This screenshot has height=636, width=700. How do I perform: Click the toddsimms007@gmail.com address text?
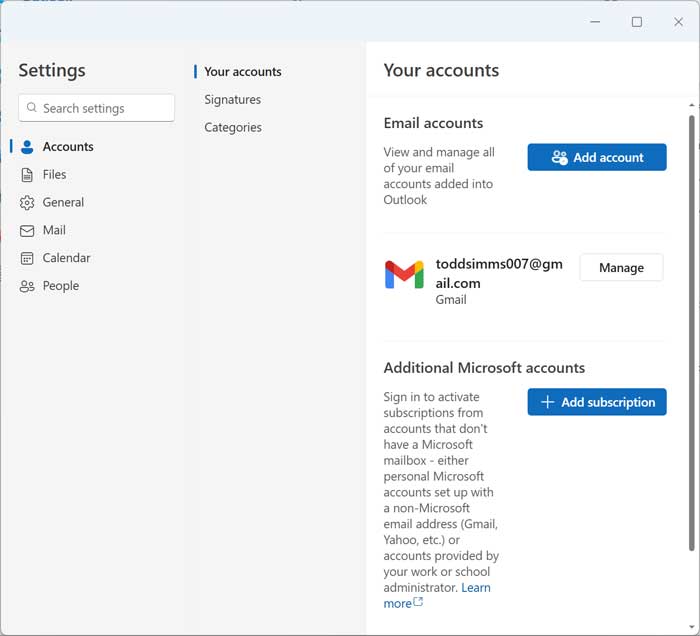(499, 274)
